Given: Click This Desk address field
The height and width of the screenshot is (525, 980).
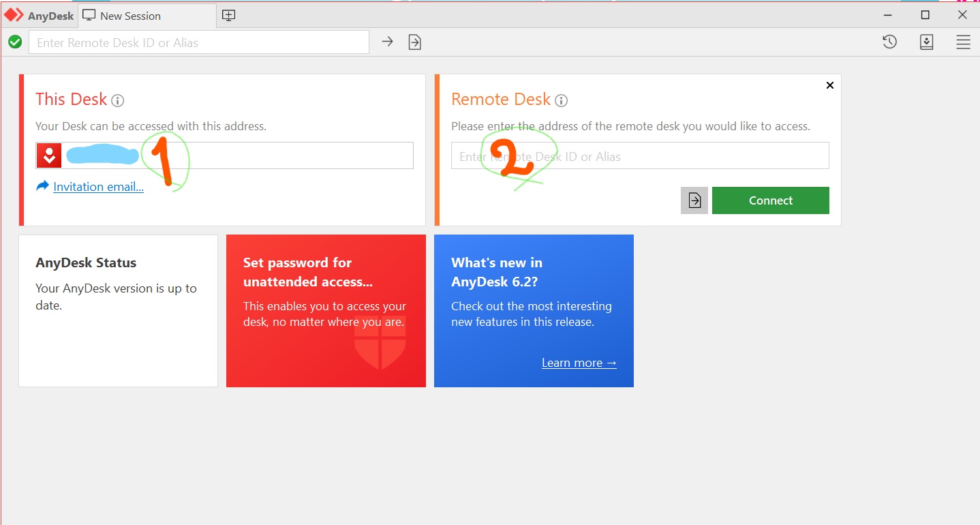Looking at the screenshot, I should (225, 155).
